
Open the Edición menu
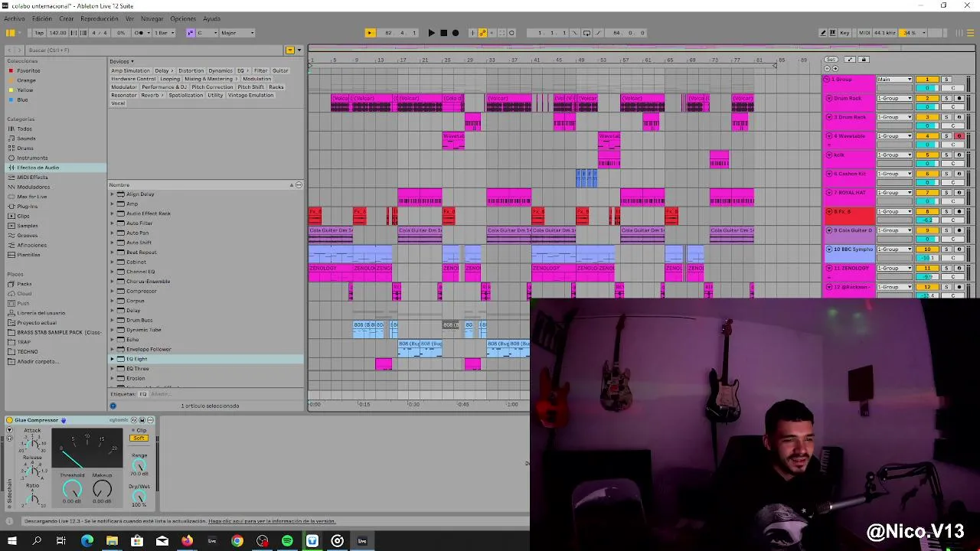coord(42,18)
